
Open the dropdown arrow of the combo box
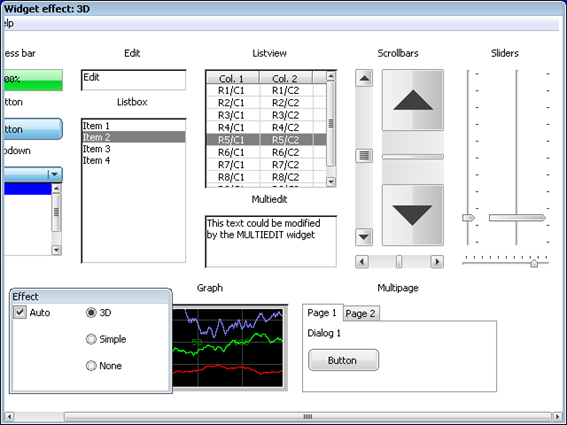54,175
